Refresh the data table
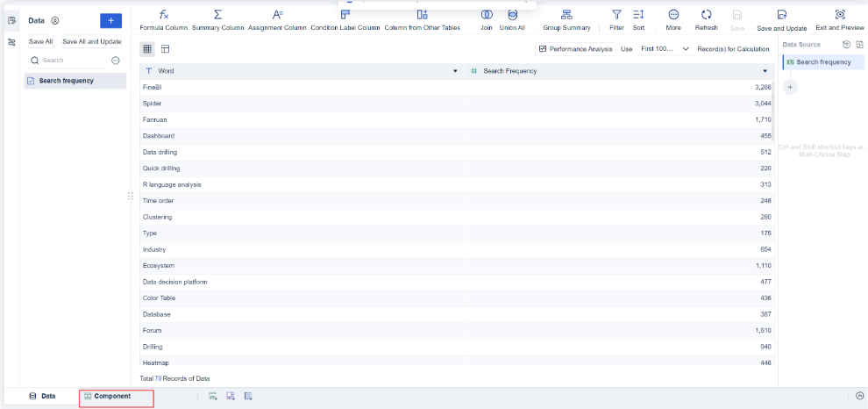The width and height of the screenshot is (868, 409). (x=706, y=19)
